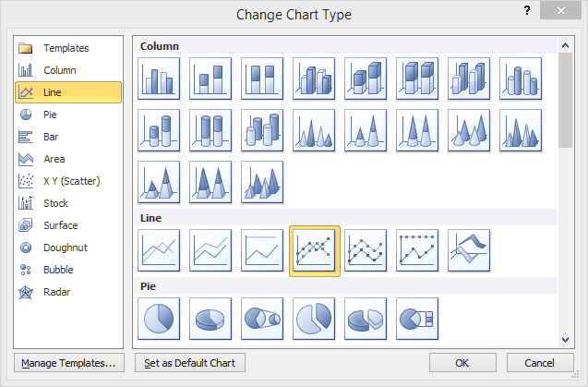The width and height of the screenshot is (588, 387).
Task: Confirm with the OK button
Action: click(462, 363)
